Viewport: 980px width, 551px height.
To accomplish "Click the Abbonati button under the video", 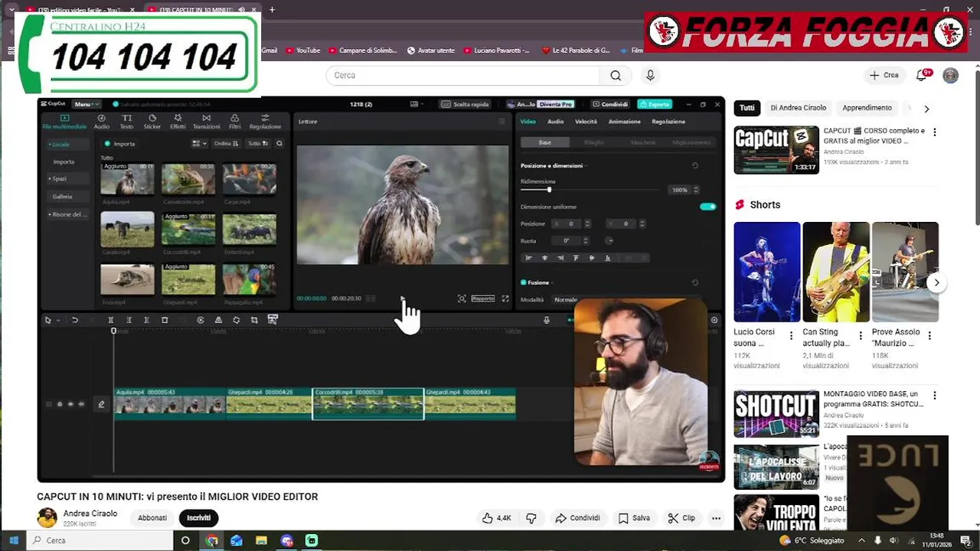I will coord(152,518).
